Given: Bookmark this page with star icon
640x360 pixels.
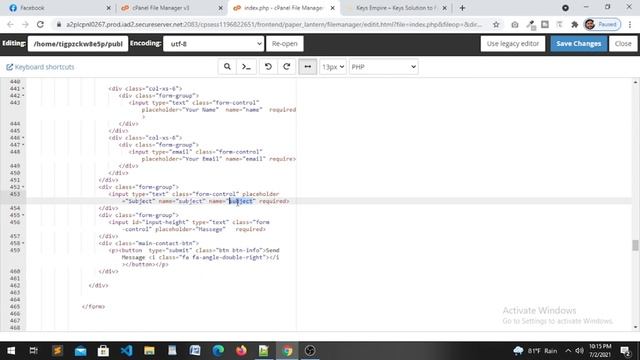Looking at the screenshot, I should tap(496, 24).
